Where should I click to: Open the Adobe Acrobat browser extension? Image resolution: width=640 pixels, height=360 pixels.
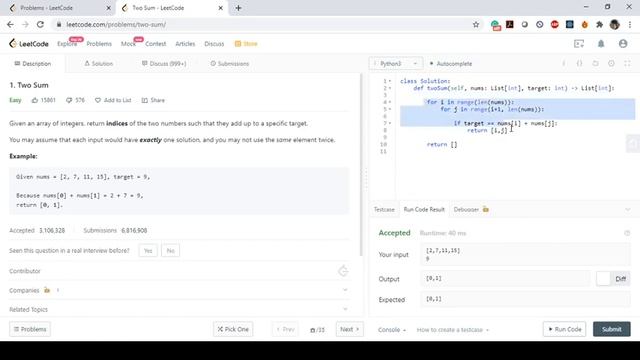pos(510,24)
